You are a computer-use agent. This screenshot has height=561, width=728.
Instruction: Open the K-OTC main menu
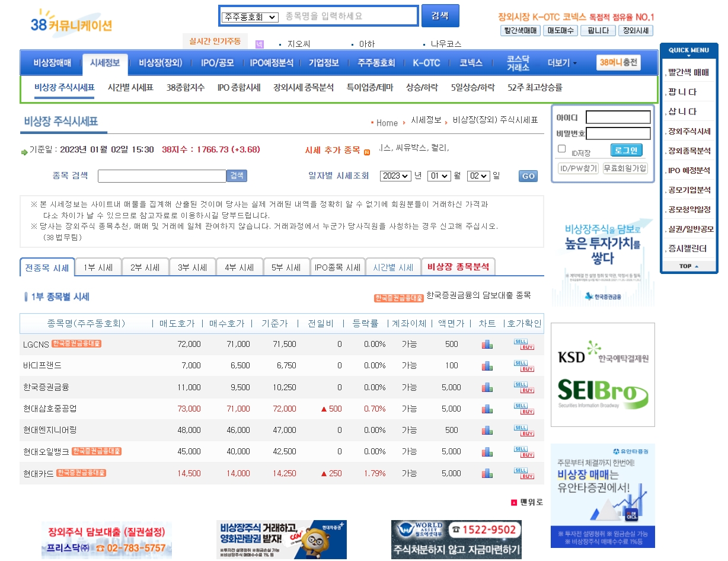[x=426, y=63]
